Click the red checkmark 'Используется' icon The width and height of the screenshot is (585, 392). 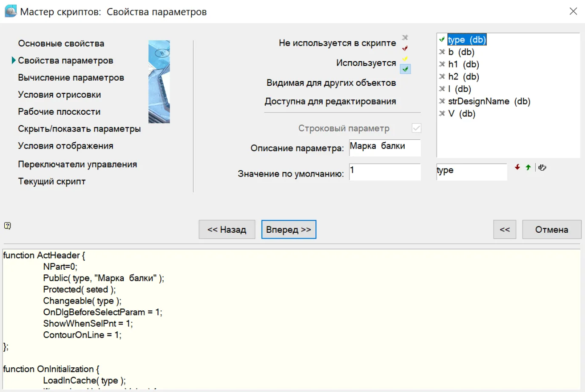405,48
